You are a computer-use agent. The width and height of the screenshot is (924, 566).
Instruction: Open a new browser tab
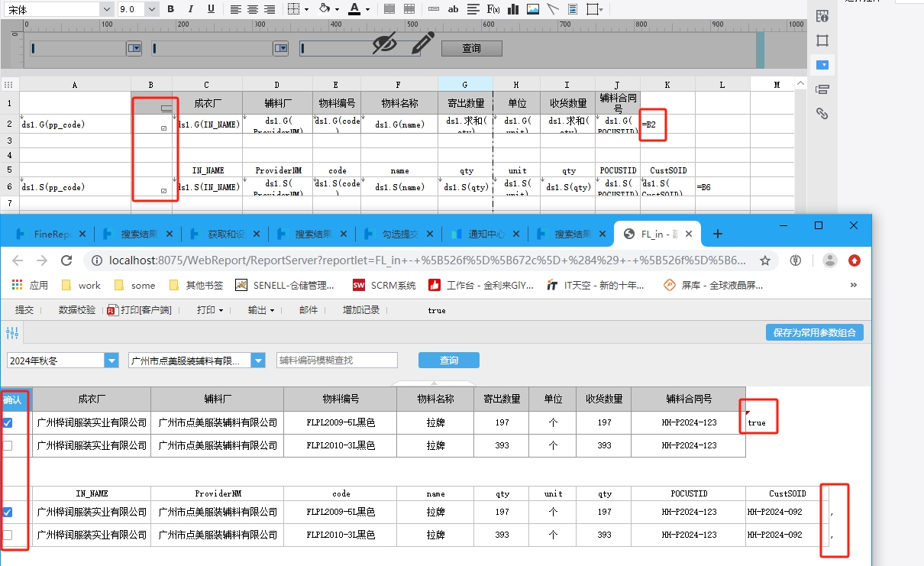pos(718,234)
